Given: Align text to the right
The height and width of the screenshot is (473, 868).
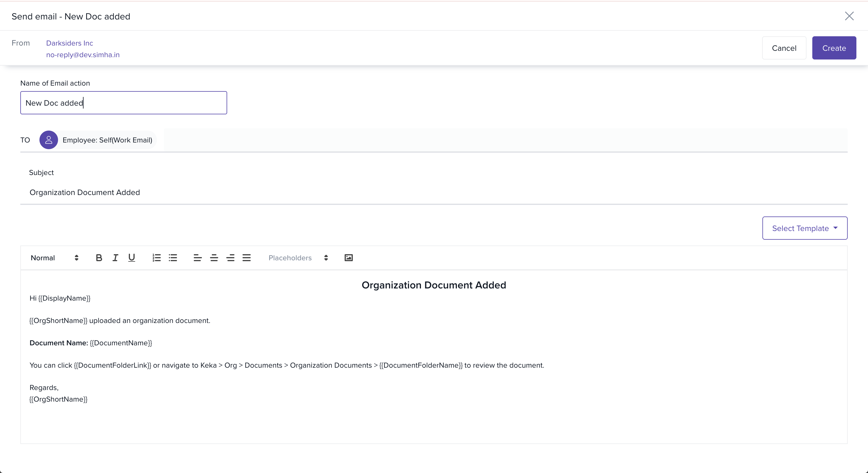Looking at the screenshot, I should point(230,258).
